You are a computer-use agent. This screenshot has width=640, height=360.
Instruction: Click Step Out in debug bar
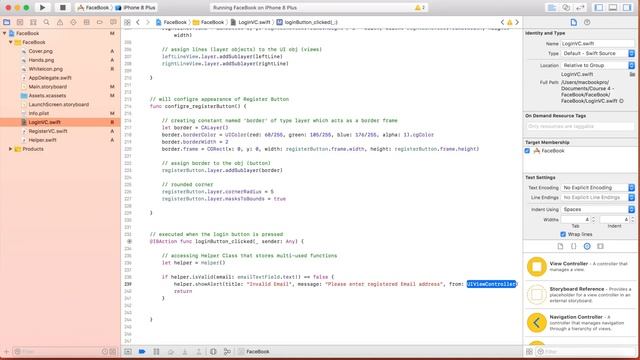(x=199, y=351)
